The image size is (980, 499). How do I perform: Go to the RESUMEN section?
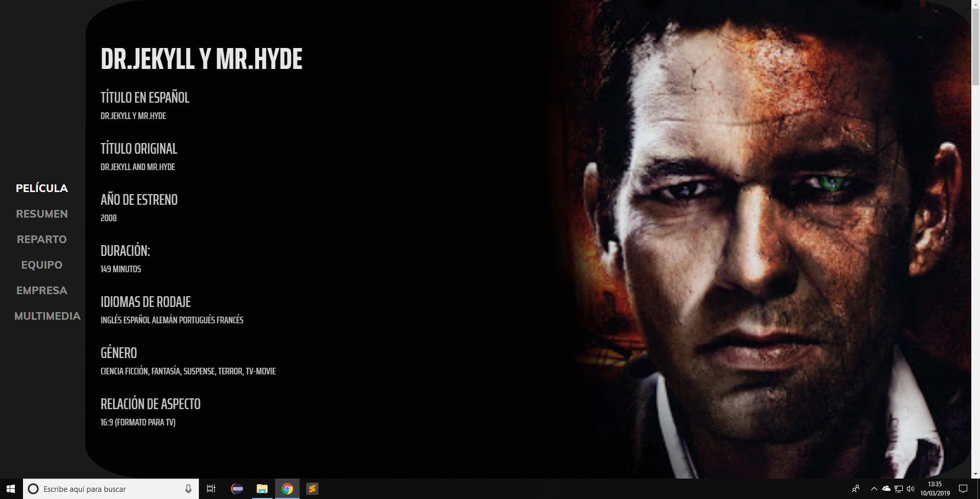pos(42,214)
